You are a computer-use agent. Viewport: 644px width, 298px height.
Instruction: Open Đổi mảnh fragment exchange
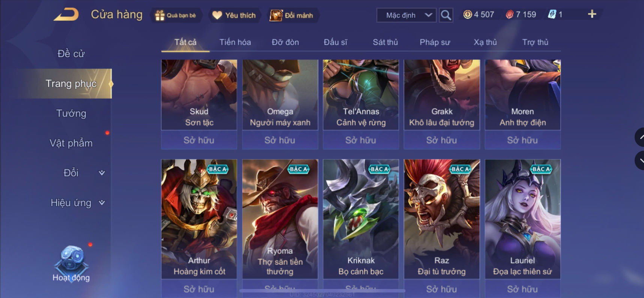pos(292,15)
